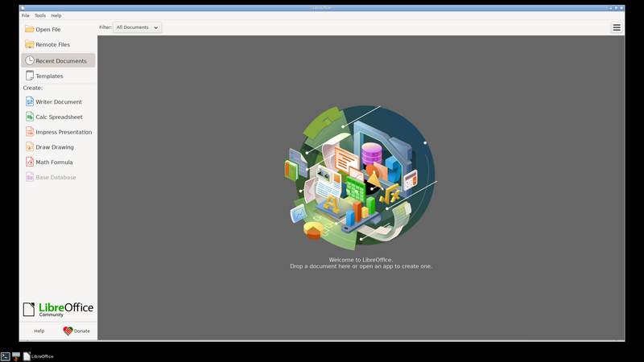The width and height of the screenshot is (644, 362).
Task: Click the Recent Documents clock icon
Action: coord(30,60)
